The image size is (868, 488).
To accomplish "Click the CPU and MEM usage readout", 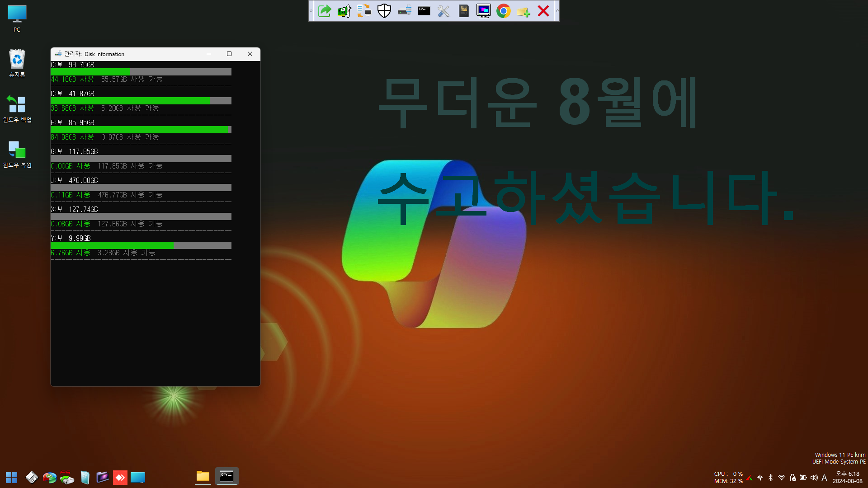I will [x=728, y=477].
